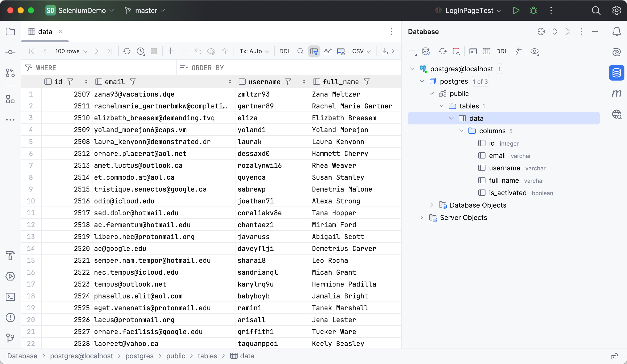
Task: Click the revert/undo changes icon
Action: point(198,51)
